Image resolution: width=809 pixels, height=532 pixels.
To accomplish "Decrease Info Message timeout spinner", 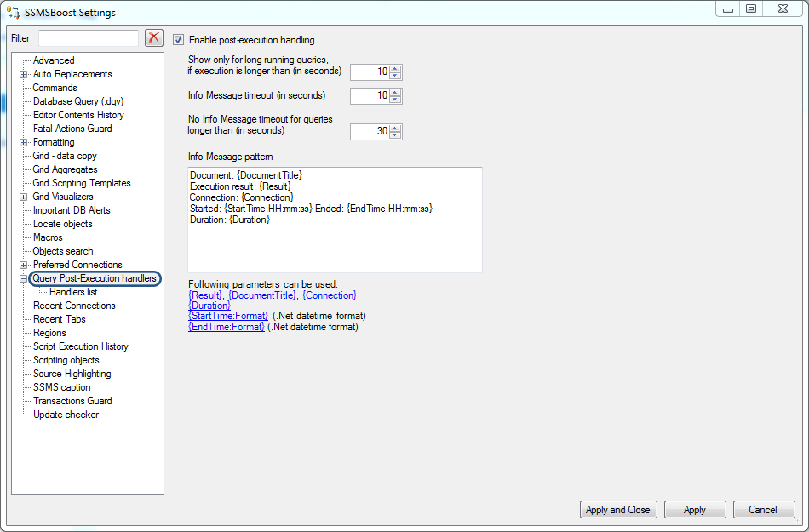I will click(395, 100).
